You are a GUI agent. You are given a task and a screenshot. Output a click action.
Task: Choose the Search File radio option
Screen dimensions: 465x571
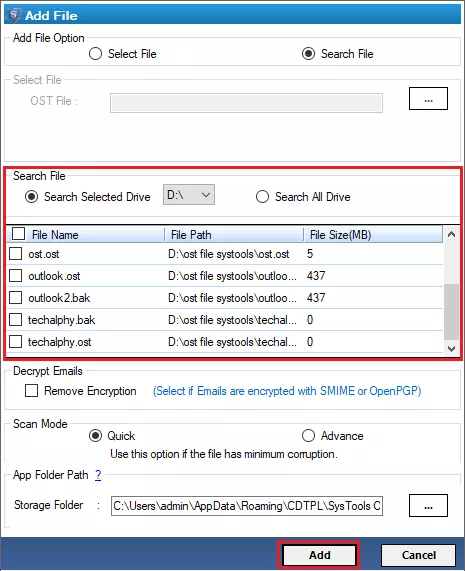click(308, 54)
